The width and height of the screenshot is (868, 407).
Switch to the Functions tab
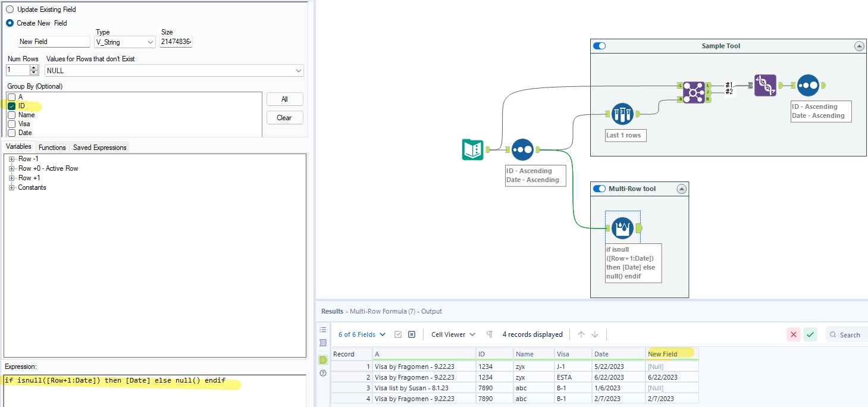click(52, 147)
